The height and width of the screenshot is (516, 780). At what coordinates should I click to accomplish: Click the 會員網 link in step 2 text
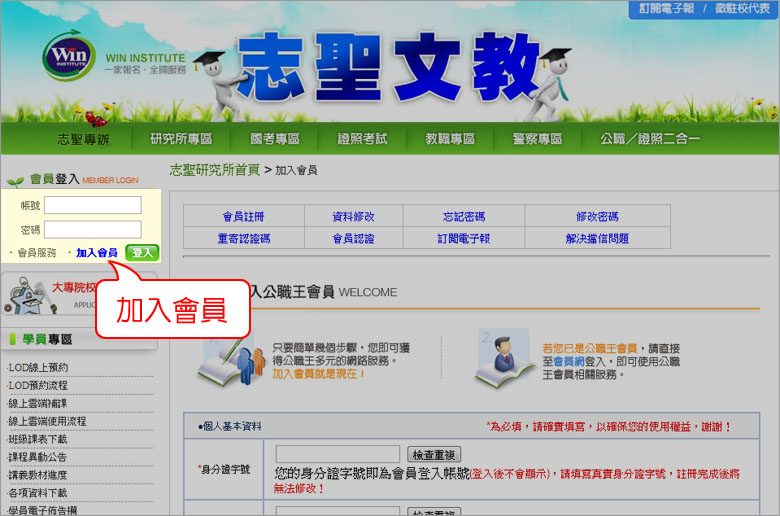569,362
